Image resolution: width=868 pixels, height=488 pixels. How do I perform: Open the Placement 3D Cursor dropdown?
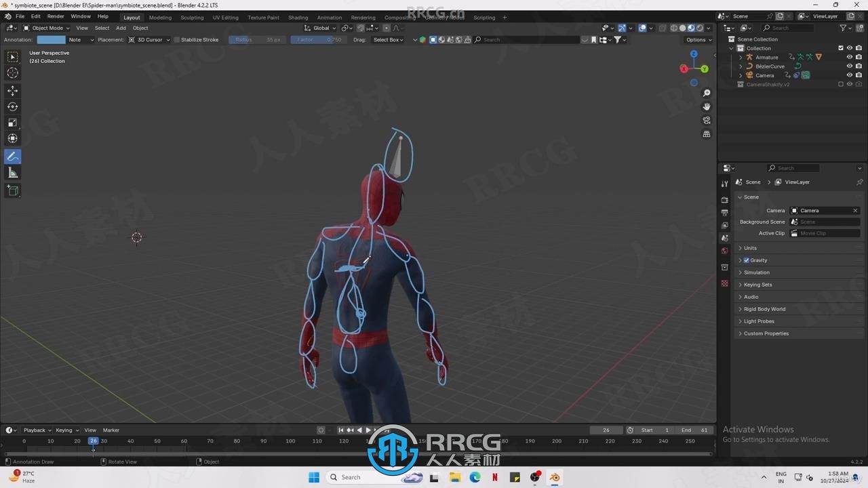(147, 40)
